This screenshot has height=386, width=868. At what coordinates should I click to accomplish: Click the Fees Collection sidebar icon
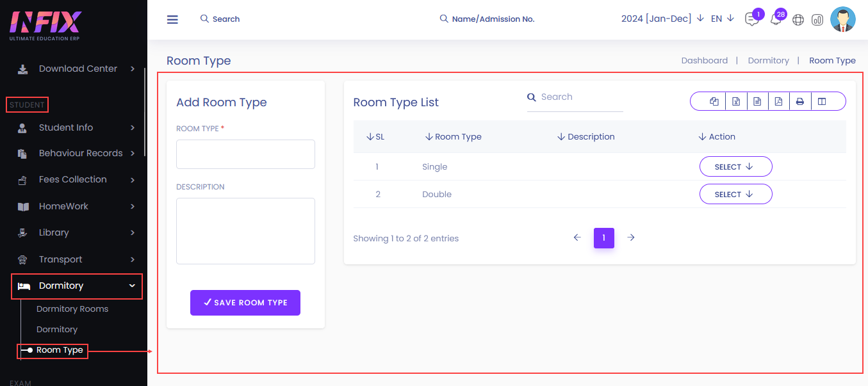click(22, 180)
